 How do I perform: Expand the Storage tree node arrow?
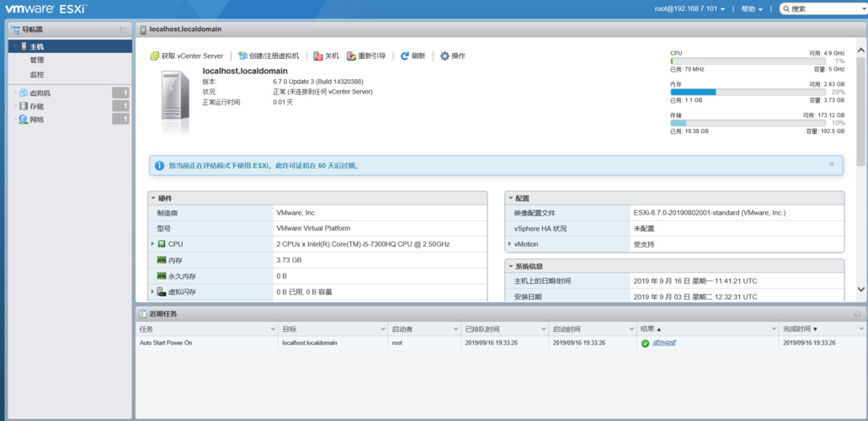pos(15,106)
